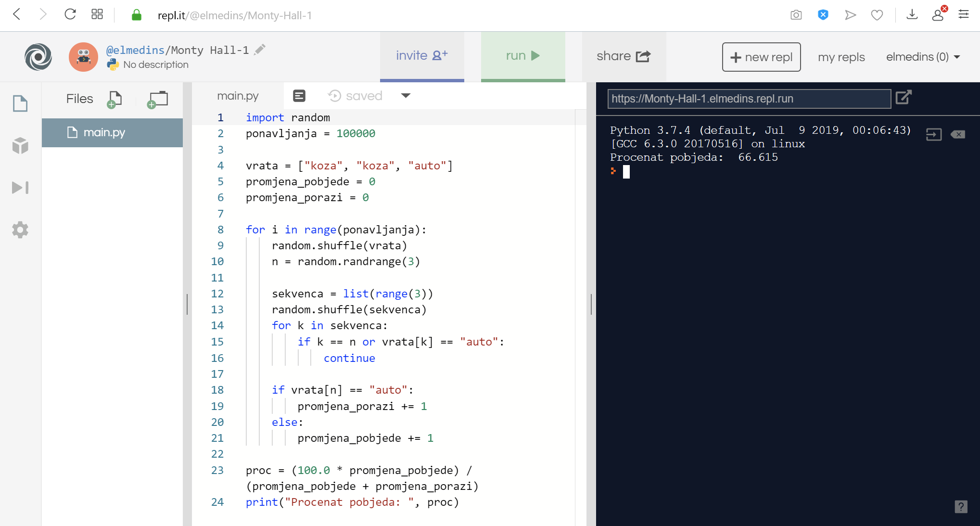Click the add new folder icon
The height and width of the screenshot is (526, 980).
click(x=158, y=99)
